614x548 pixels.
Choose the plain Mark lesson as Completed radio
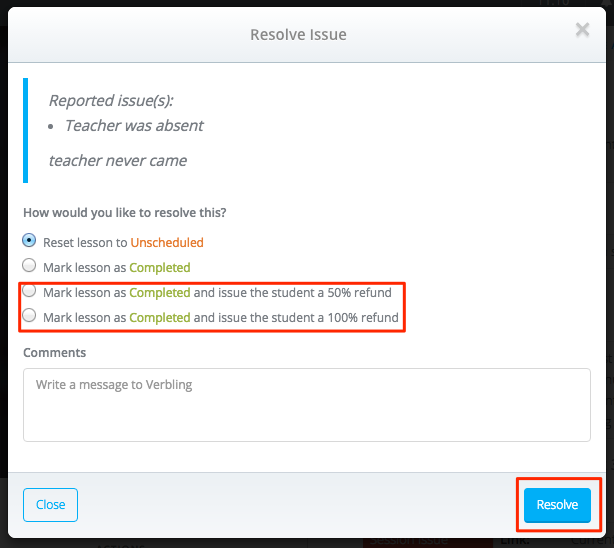[x=29, y=265]
